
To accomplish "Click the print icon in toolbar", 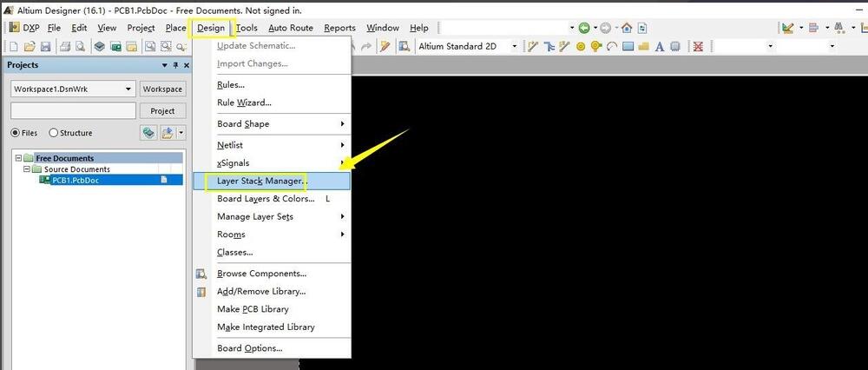I will [x=65, y=47].
